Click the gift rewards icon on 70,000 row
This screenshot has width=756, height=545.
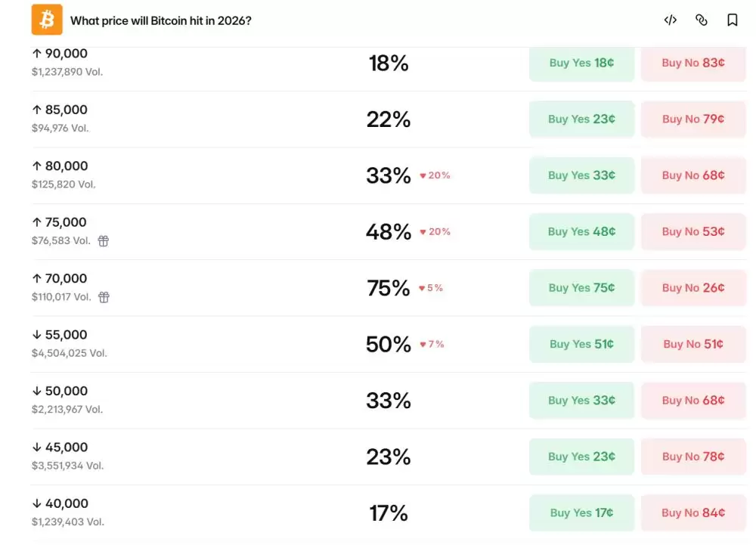(104, 297)
